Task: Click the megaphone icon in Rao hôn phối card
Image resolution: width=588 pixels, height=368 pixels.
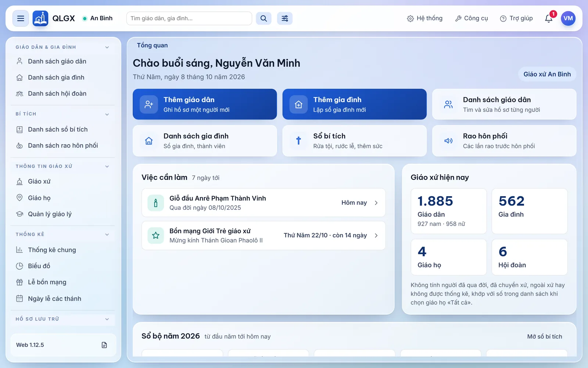Action: pyautogui.click(x=448, y=141)
